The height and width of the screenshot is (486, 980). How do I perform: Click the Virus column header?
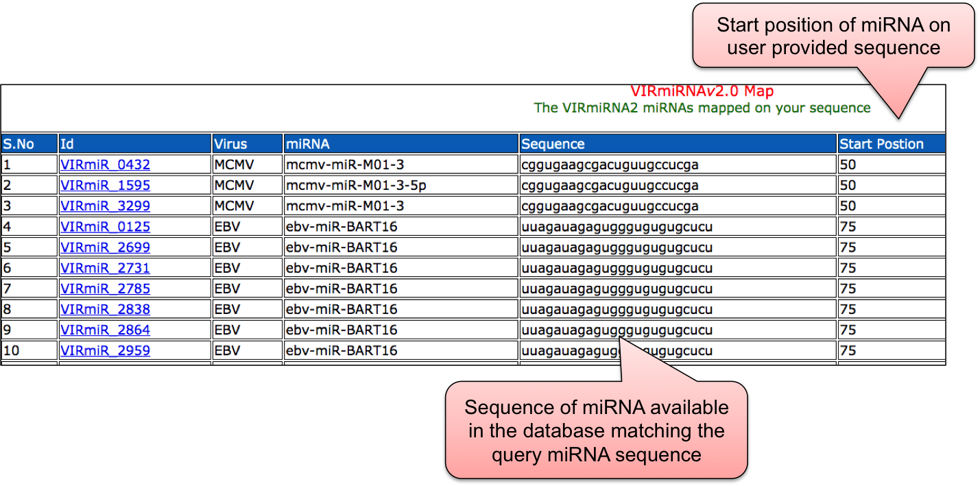pyautogui.click(x=230, y=144)
